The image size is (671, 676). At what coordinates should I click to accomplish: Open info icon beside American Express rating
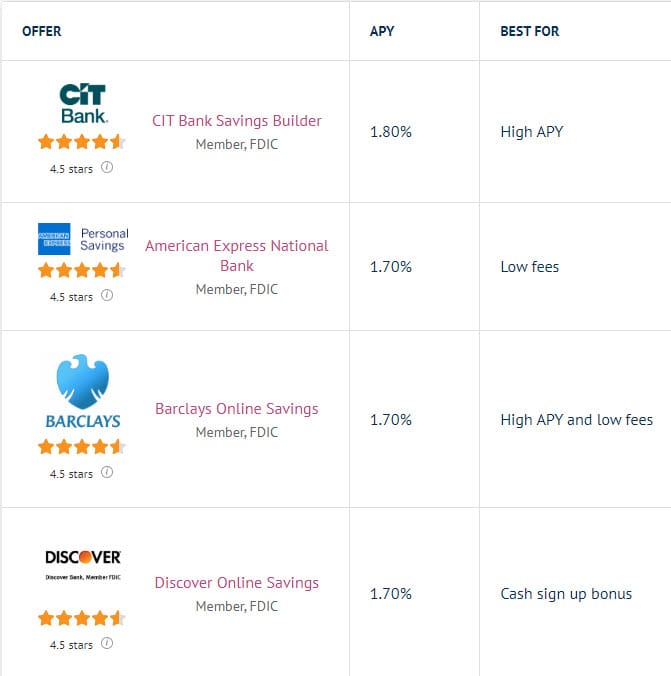(107, 296)
